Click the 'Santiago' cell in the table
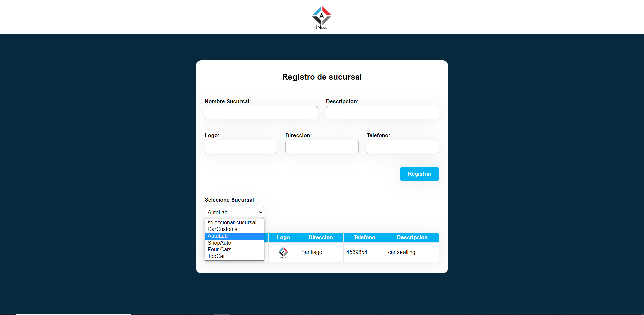The width and height of the screenshot is (644, 315). pyautogui.click(x=311, y=252)
